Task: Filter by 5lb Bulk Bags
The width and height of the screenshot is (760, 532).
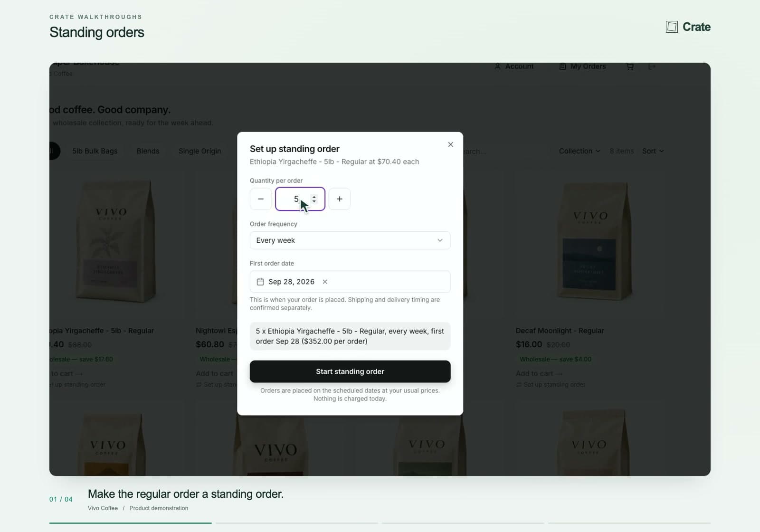Action: 95,151
